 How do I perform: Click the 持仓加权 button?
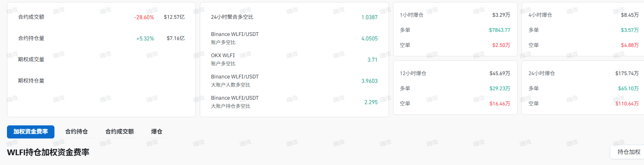click(x=628, y=152)
